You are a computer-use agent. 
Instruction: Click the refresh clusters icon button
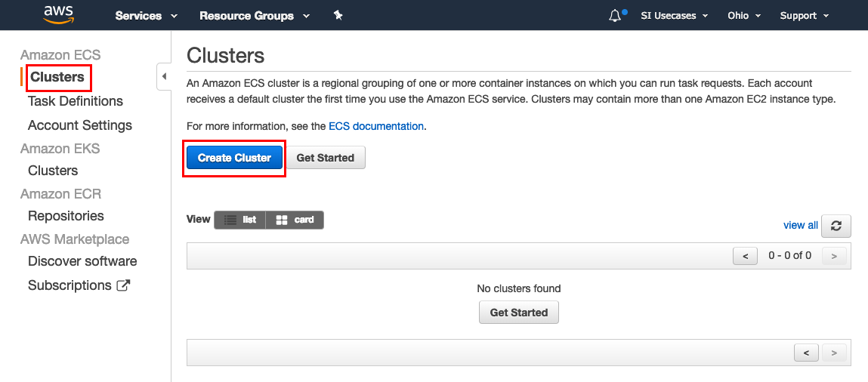click(x=836, y=226)
